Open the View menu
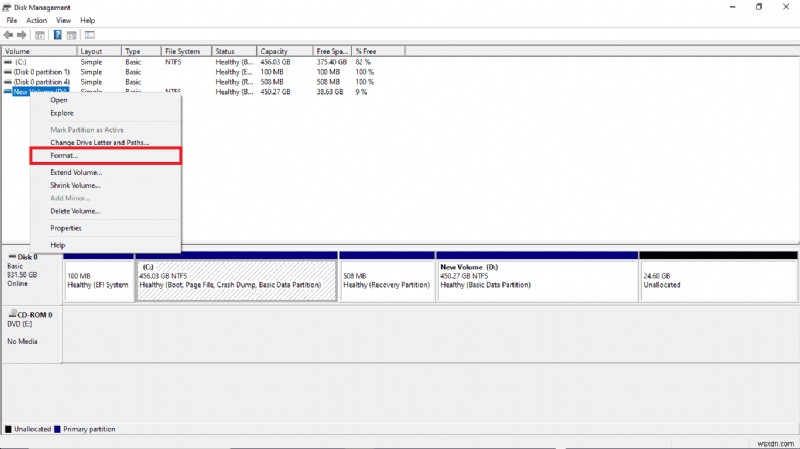 pyautogui.click(x=63, y=20)
